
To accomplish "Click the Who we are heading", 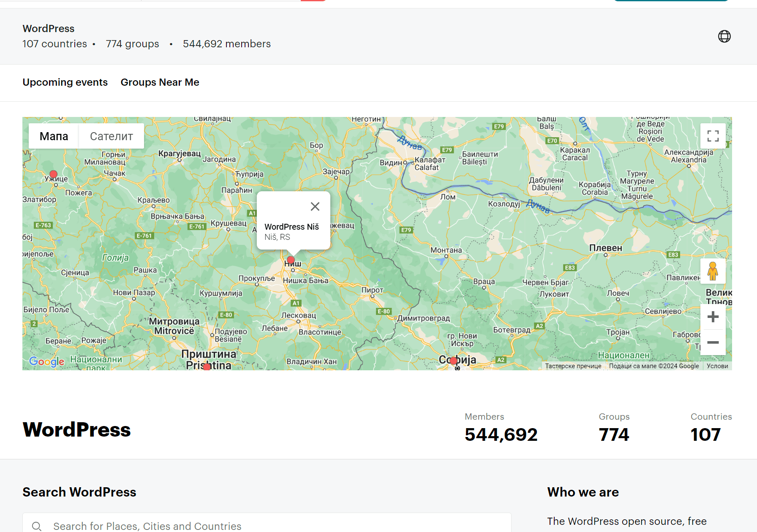I will pyautogui.click(x=583, y=492).
